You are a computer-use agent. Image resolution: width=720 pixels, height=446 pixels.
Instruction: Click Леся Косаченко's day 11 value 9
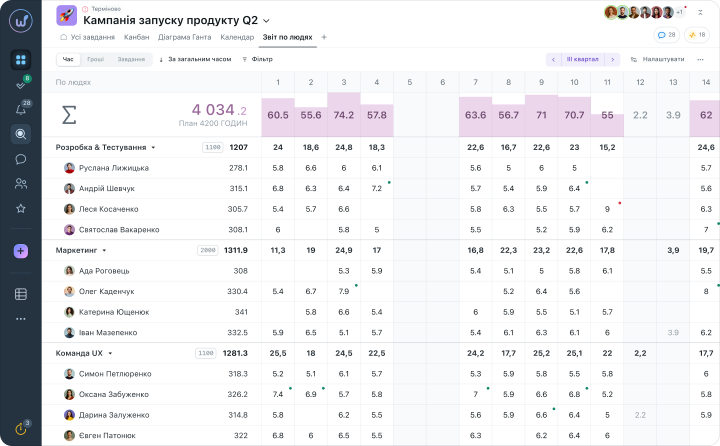pyautogui.click(x=607, y=209)
